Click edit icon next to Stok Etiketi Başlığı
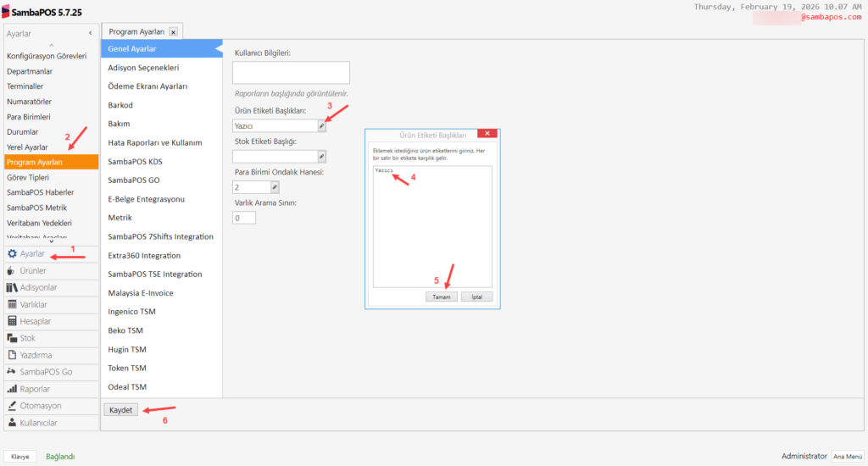This screenshot has width=868, height=466. click(x=322, y=157)
